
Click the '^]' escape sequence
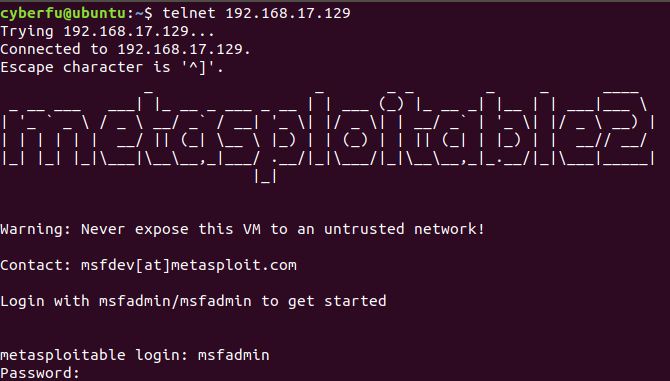click(198, 67)
